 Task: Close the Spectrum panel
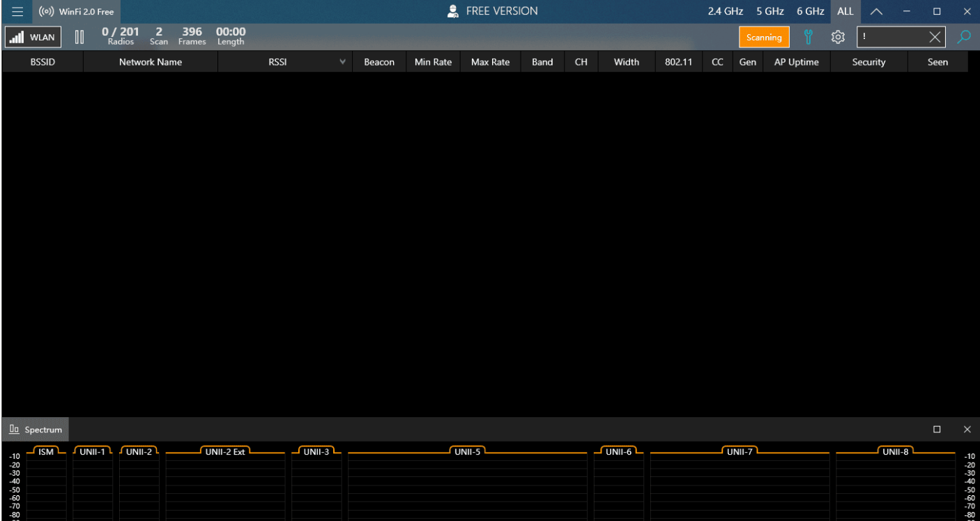click(966, 429)
